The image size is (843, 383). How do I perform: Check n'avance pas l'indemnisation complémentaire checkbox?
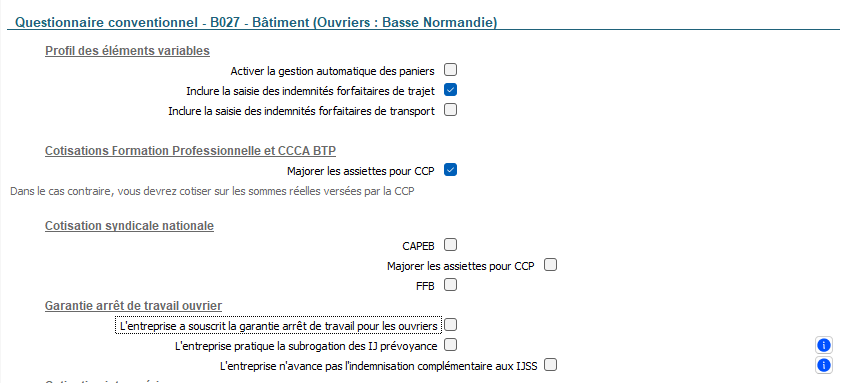550,365
